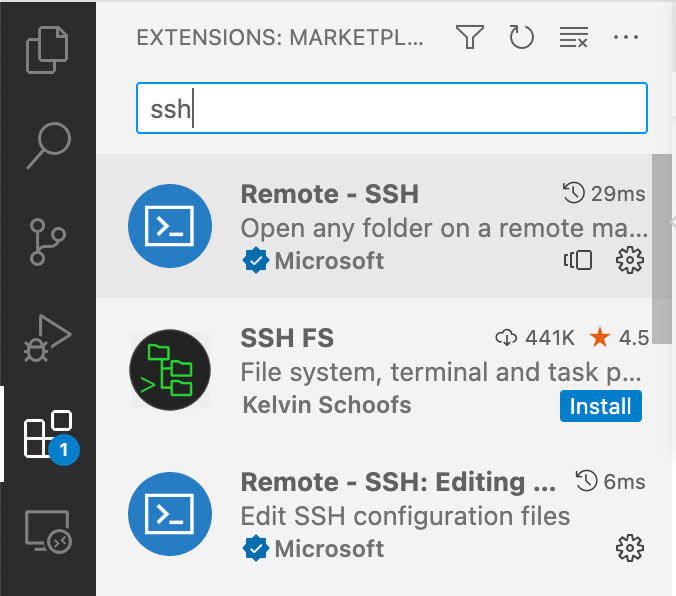Select the SSH FS extension entry

[x=374, y=370]
